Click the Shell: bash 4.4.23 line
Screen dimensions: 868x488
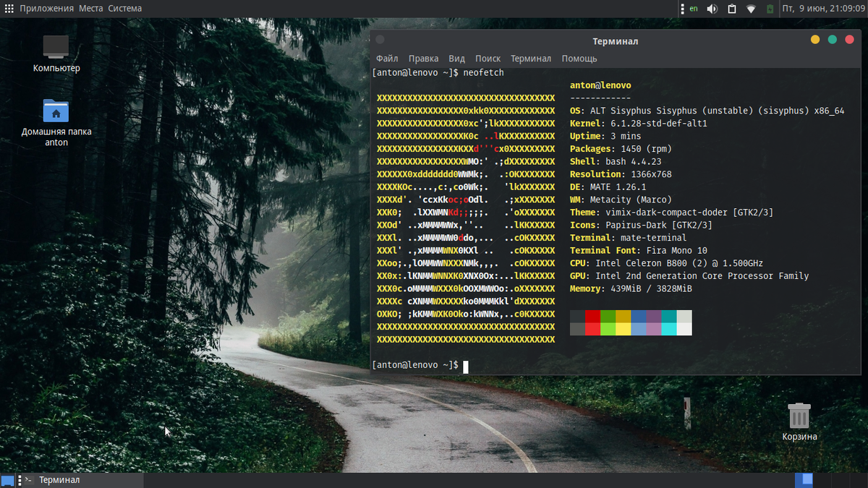pyautogui.click(x=616, y=161)
